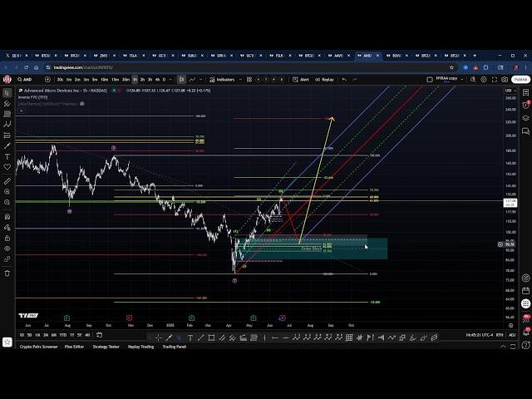Screen dimensions: 532x399
Task: Hide all drawings with the eye icon
Action: (x=7, y=249)
